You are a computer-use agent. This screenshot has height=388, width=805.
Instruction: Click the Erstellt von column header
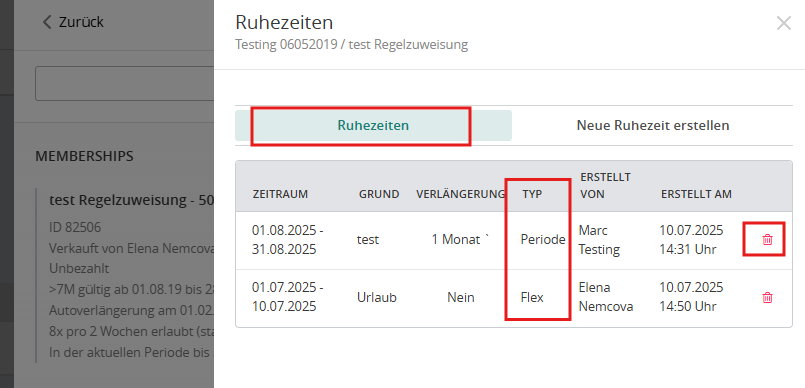tap(605, 185)
